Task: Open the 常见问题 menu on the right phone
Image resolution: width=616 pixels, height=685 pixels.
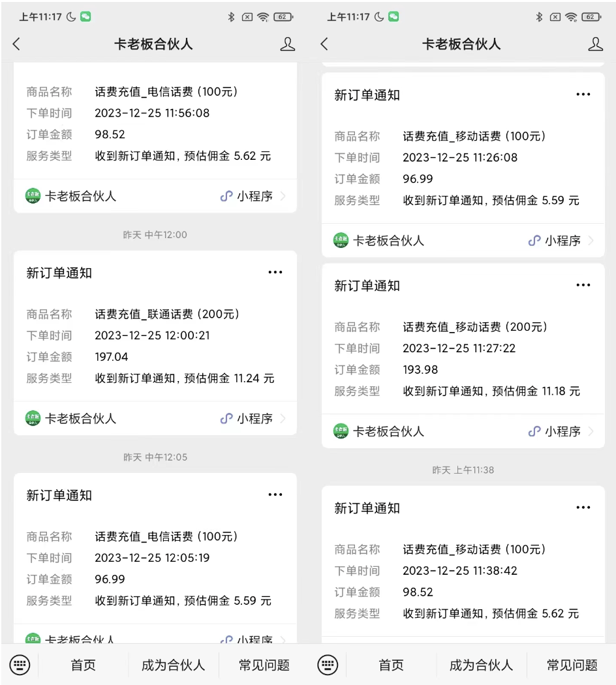Action: pos(572,665)
